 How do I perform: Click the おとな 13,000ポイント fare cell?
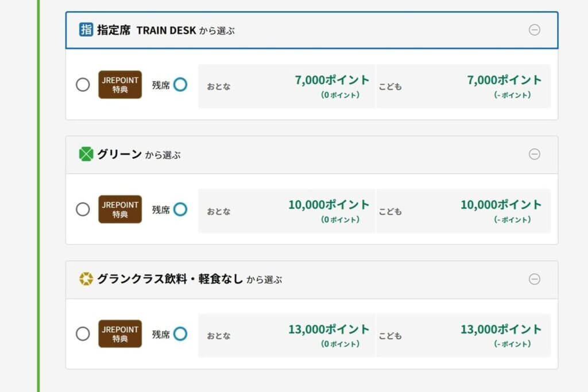click(287, 335)
